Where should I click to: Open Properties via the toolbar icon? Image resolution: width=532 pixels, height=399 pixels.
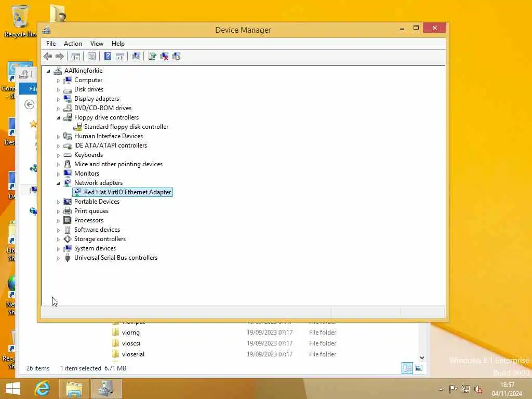(x=91, y=56)
